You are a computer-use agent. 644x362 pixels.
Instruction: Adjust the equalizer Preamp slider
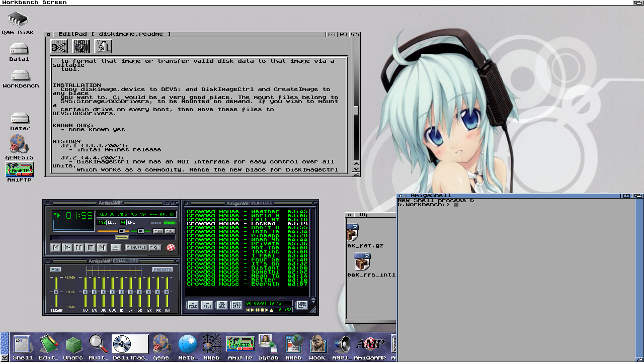[x=56, y=292]
